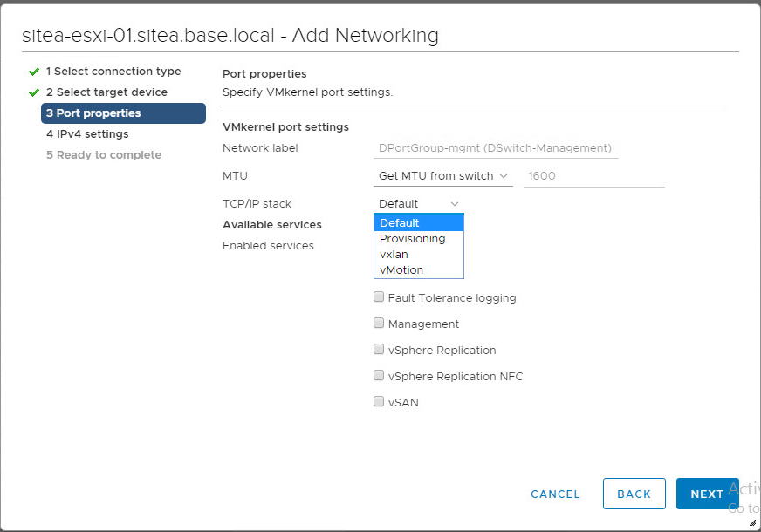Click green checkmark beside Select target device
This screenshot has width=761, height=532.
click(34, 92)
